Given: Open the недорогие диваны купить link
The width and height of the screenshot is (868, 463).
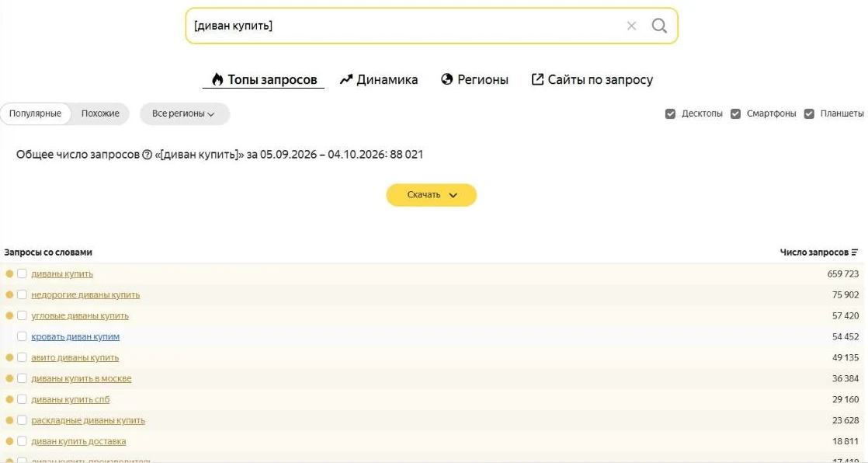Looking at the screenshot, I should 85,294.
